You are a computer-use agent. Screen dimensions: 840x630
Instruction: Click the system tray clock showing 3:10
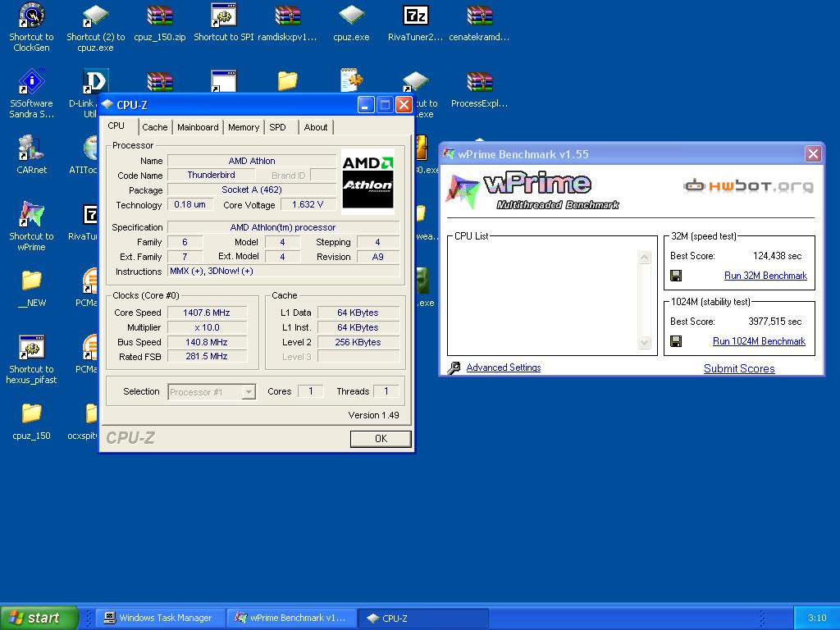click(x=818, y=618)
